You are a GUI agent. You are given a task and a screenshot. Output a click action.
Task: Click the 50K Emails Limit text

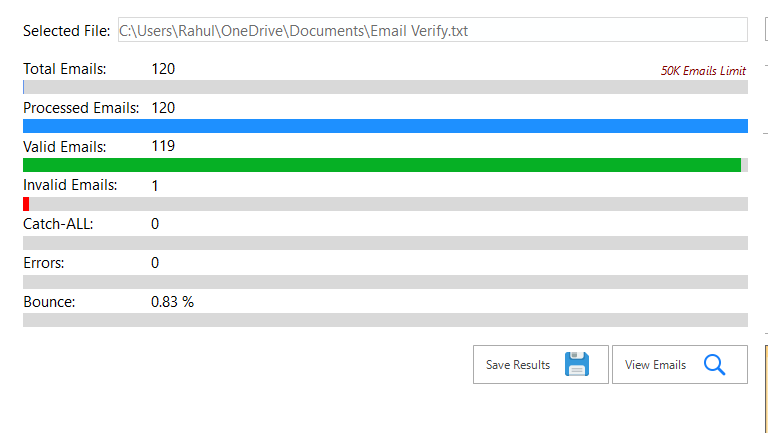pos(703,71)
